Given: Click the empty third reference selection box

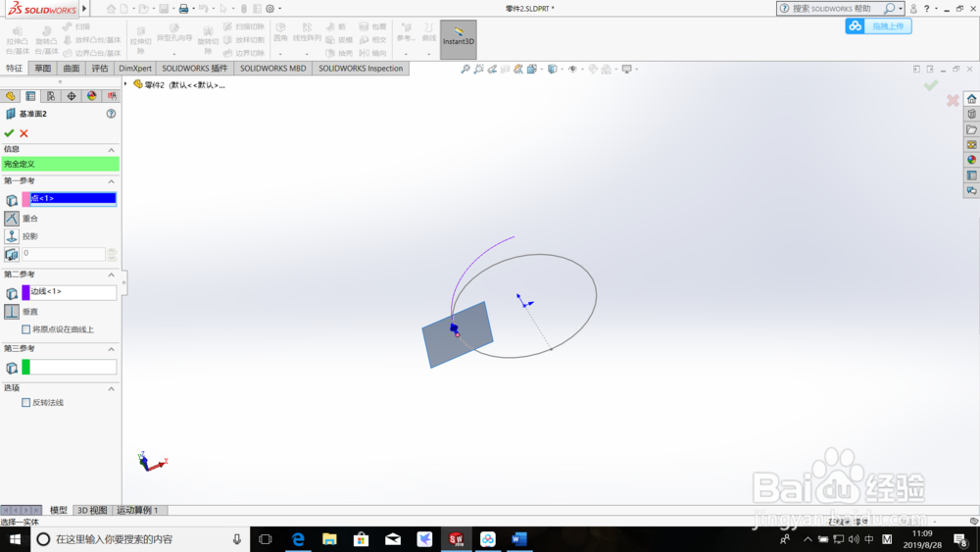Looking at the screenshot, I should [73, 367].
